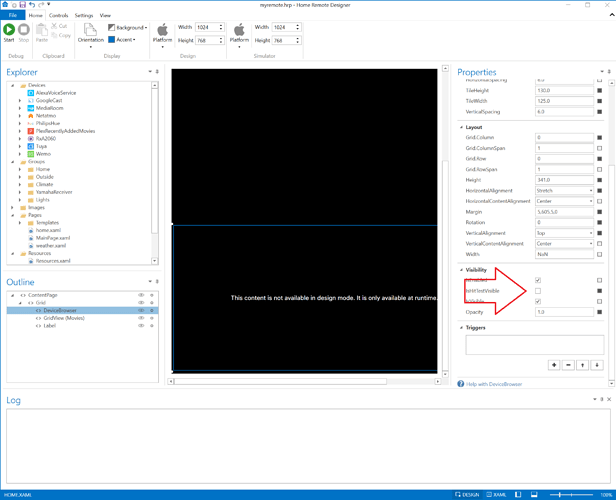Toggle the IsHitTestVisible checkbox
The height and width of the screenshot is (500, 616).
pyautogui.click(x=538, y=291)
